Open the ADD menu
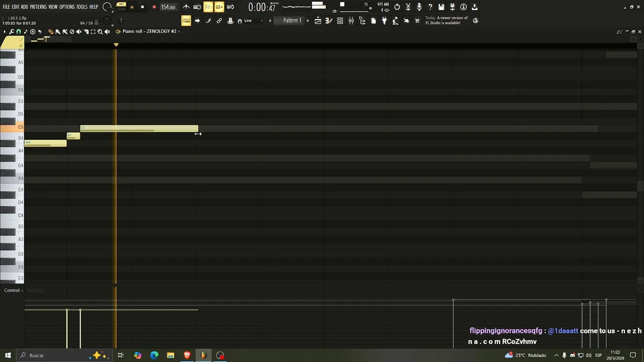Viewport: 644px width, 362px height. 25,7
